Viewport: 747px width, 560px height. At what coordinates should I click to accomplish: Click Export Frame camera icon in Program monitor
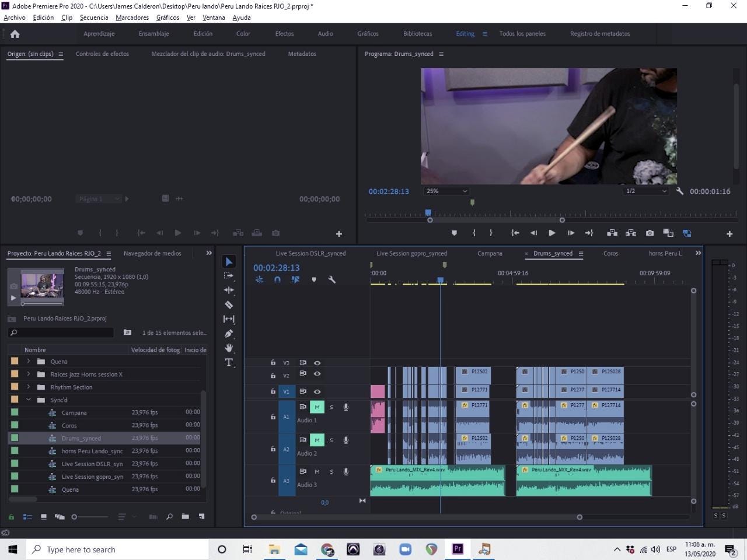650,233
